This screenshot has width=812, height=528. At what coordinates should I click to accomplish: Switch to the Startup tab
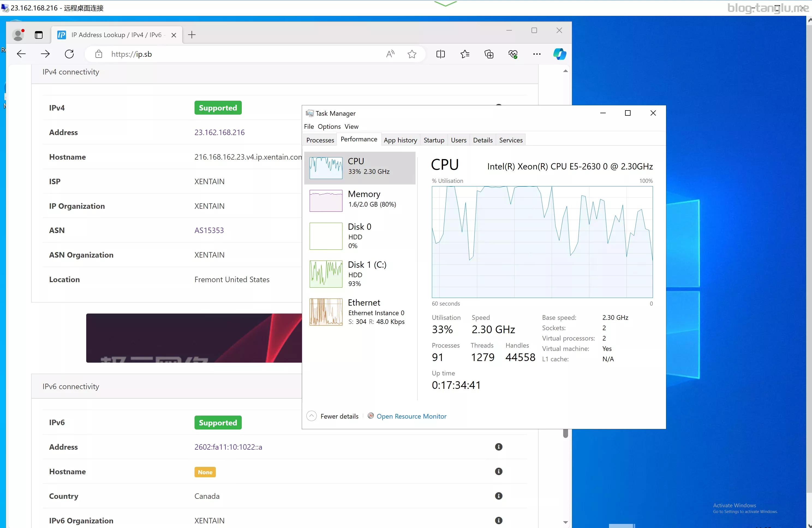point(434,140)
